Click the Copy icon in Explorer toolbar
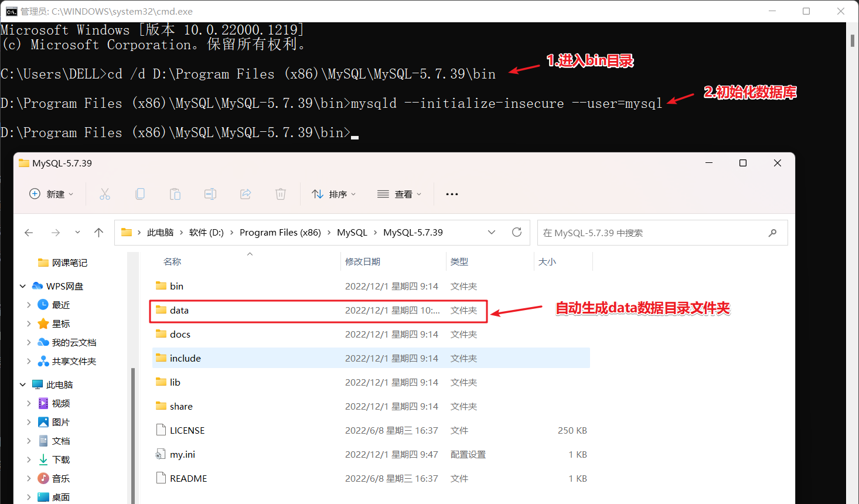 [140, 194]
